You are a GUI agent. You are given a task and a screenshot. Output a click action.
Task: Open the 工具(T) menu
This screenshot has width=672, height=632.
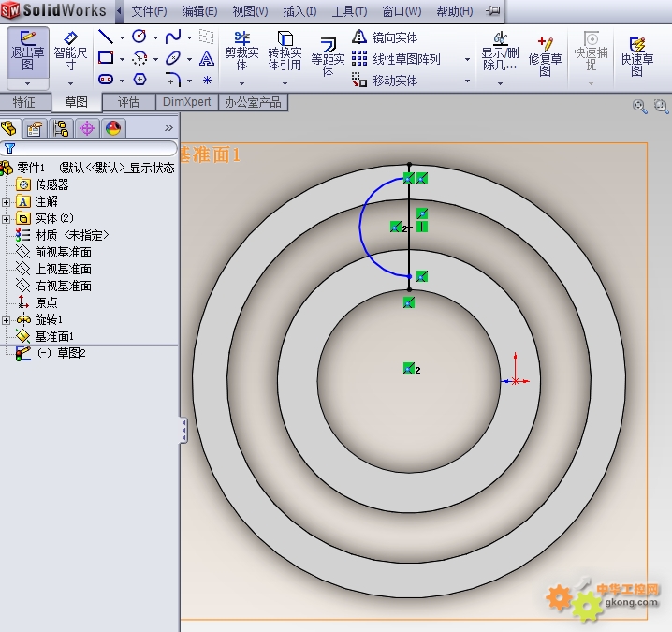(349, 11)
